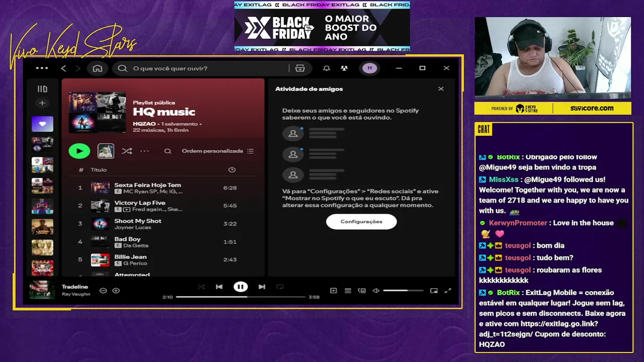The image size is (644, 362).
Task: Sort by the duration clock column icon
Action: tap(232, 170)
